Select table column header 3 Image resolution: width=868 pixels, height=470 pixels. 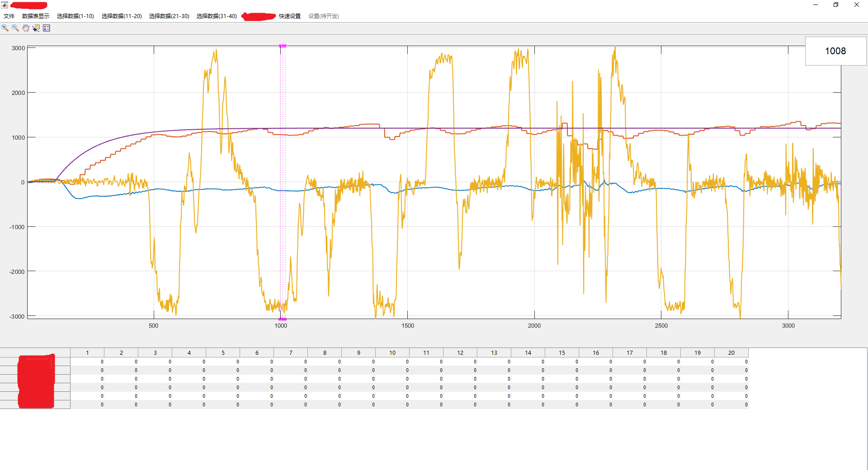pos(155,352)
